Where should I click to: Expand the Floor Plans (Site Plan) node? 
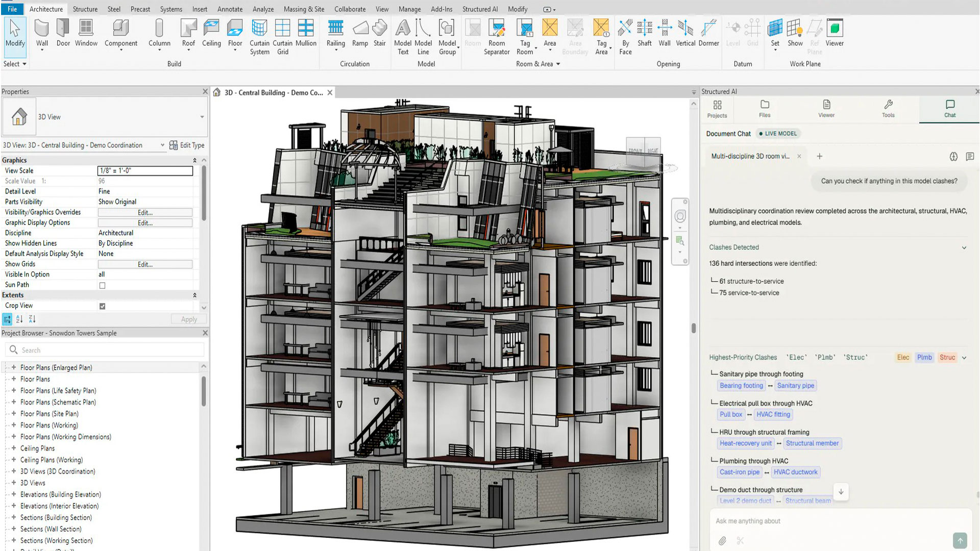point(14,414)
